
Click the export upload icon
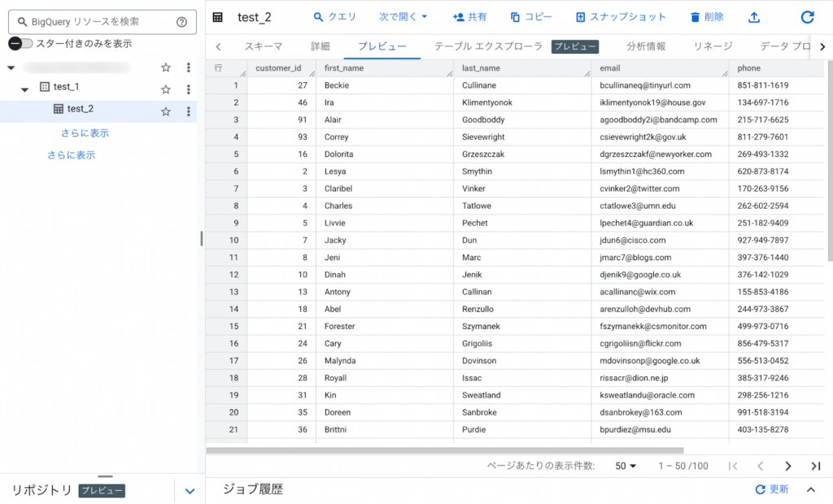754,17
